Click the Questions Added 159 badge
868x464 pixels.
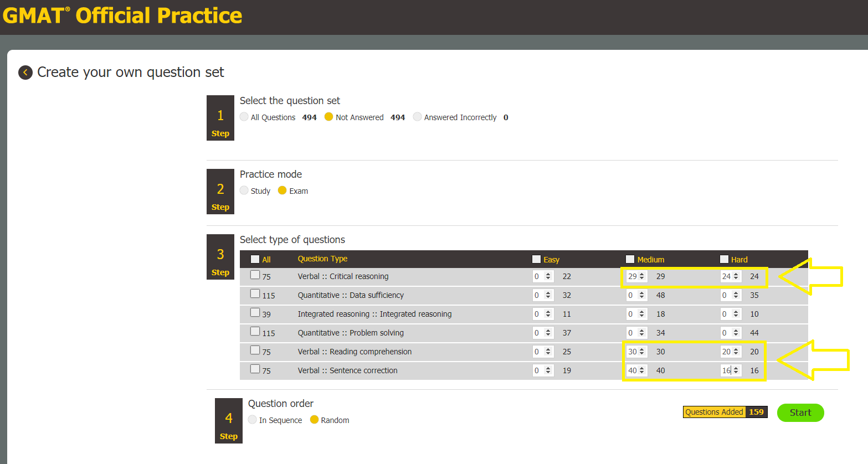[x=724, y=412]
